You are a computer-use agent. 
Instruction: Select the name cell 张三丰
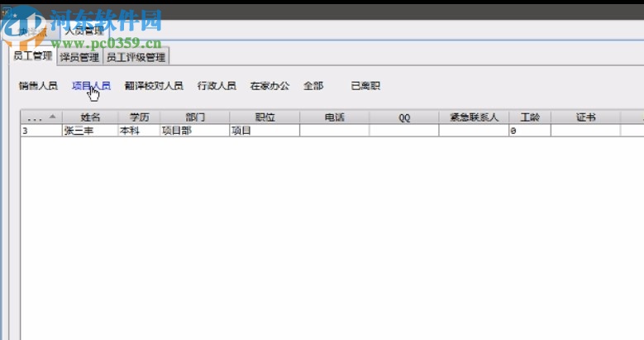coord(90,131)
